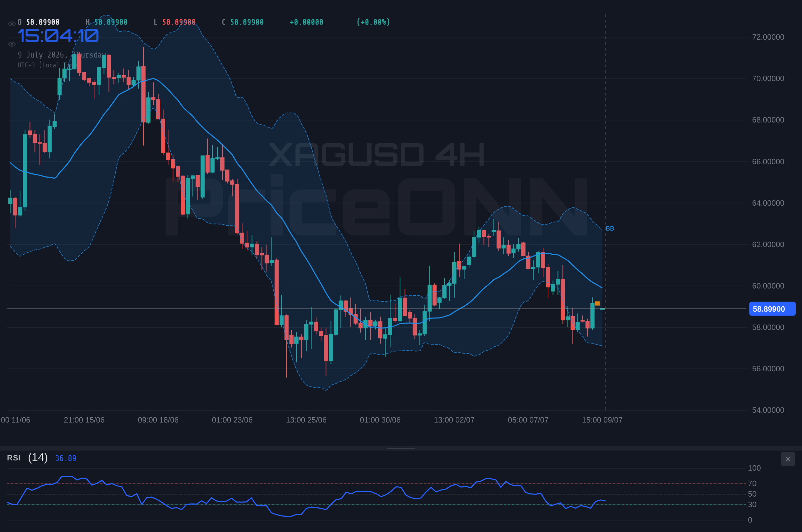Click the 58.89900 current price label
The width and height of the screenshot is (802, 532).
pyautogui.click(x=772, y=309)
